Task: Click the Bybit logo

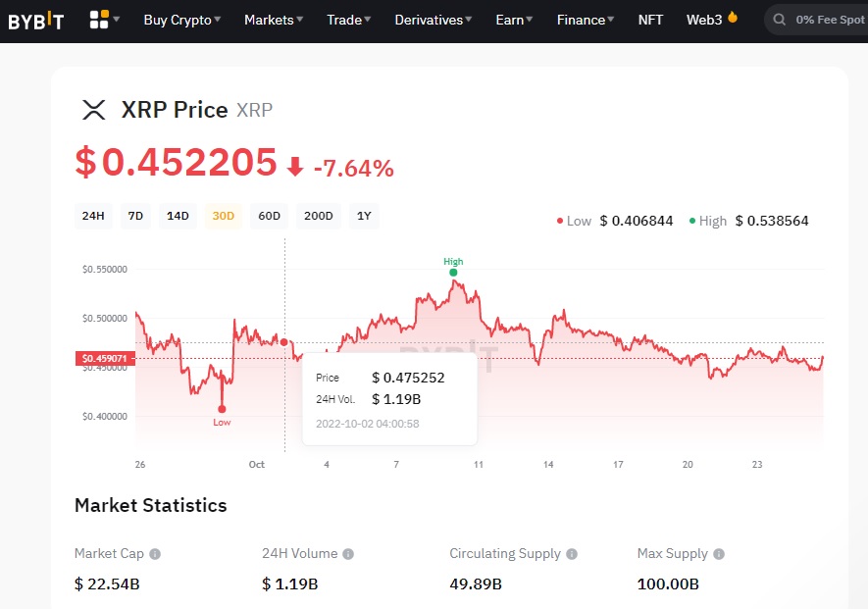Action: [x=36, y=21]
